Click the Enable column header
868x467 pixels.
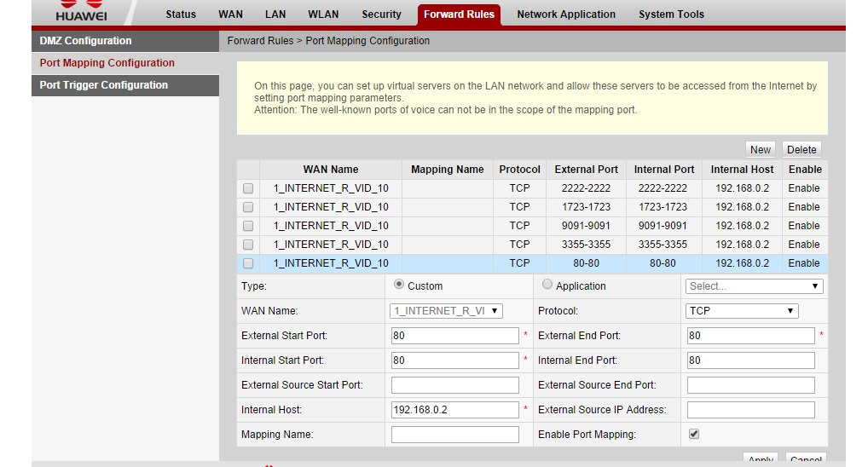pos(805,170)
